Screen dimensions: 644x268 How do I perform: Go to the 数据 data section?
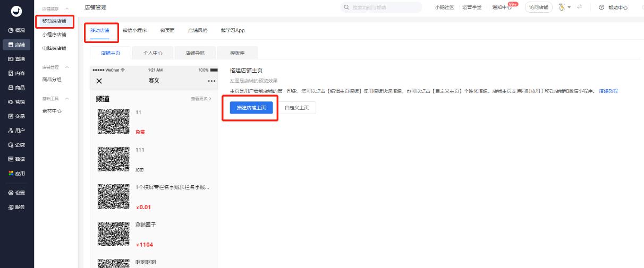click(x=16, y=159)
